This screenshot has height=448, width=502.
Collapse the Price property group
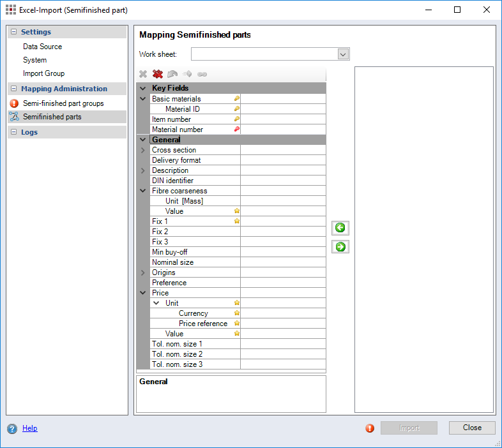pyautogui.click(x=143, y=293)
